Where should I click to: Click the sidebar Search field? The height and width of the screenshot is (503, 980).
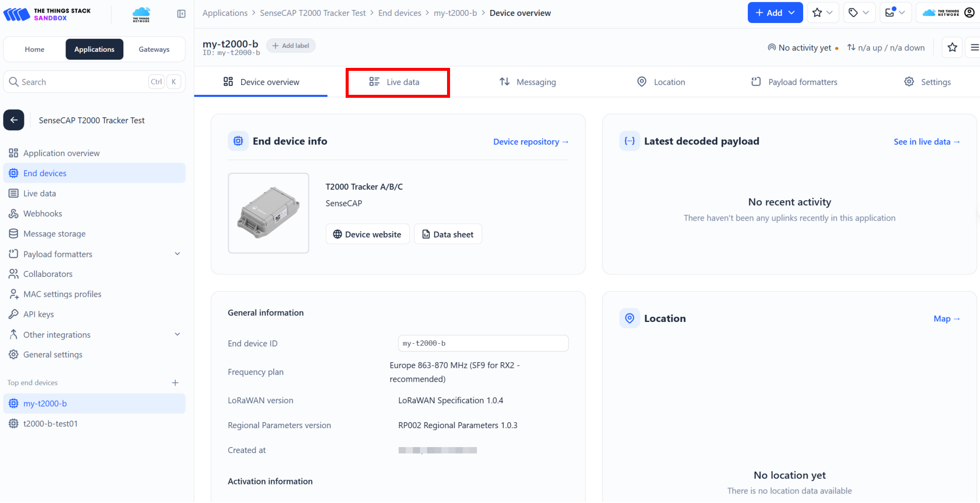pos(80,82)
